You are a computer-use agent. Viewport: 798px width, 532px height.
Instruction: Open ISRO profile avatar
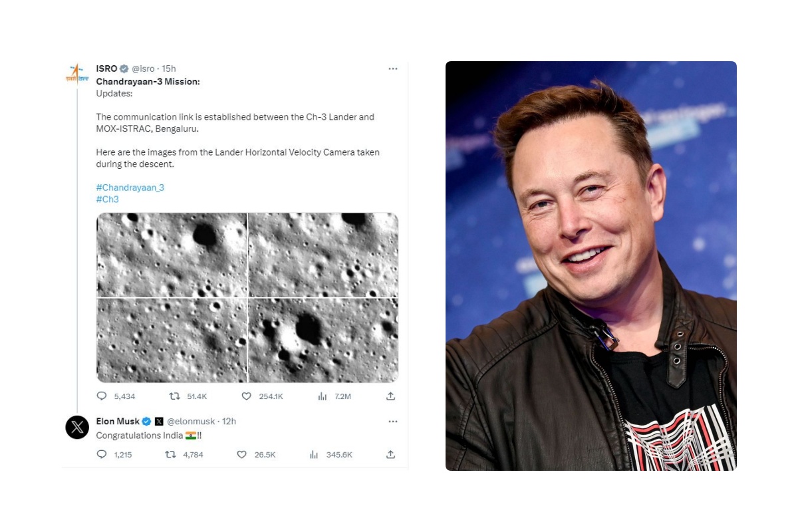pos(76,74)
